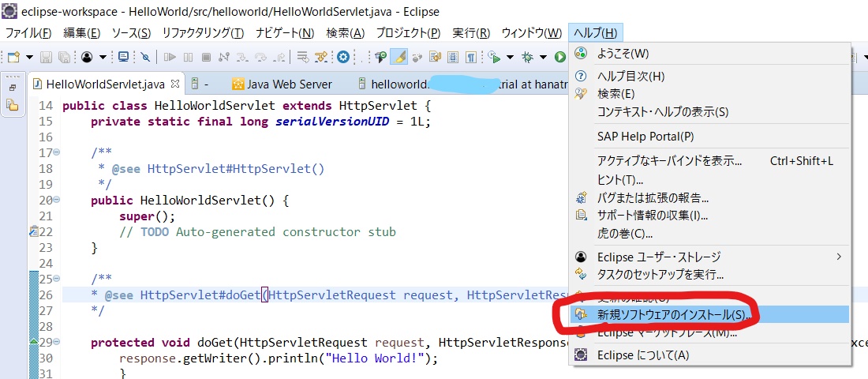The image size is (868, 379).
Task: Click the Package Explorer icon in left sidebar
Action: click(x=13, y=105)
